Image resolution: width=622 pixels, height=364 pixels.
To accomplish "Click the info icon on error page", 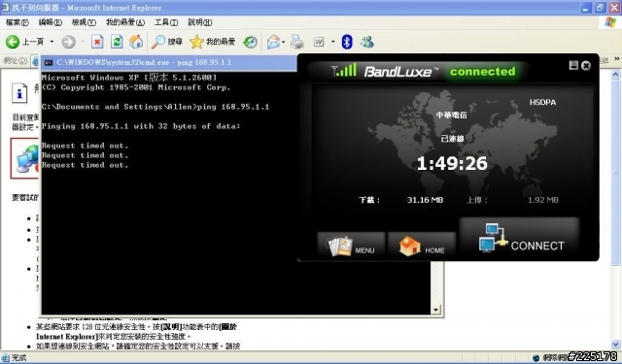I will point(19,92).
